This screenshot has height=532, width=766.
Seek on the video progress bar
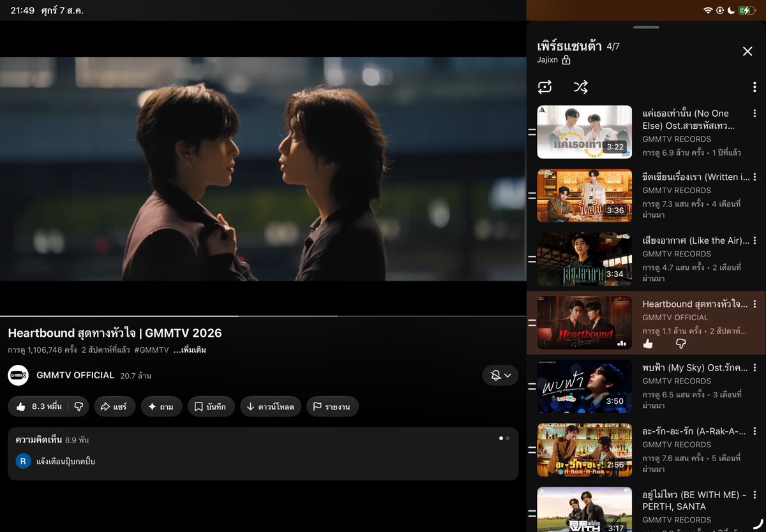tap(263, 316)
